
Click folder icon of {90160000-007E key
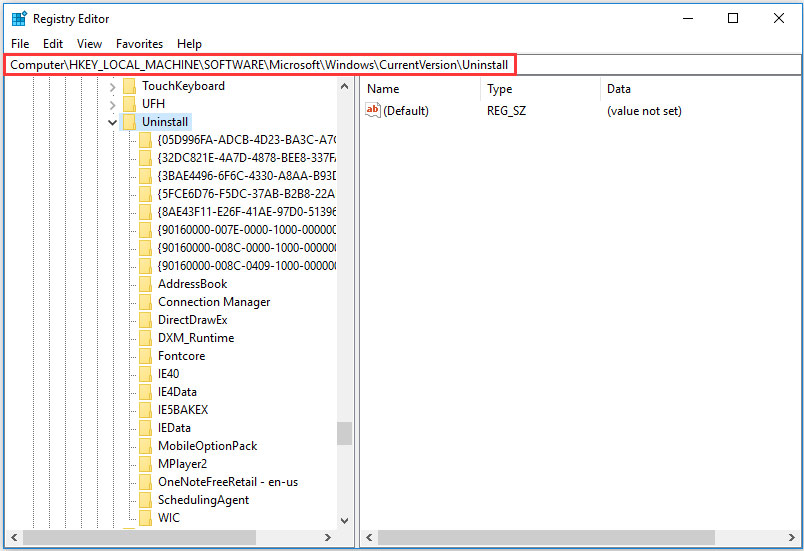(146, 230)
